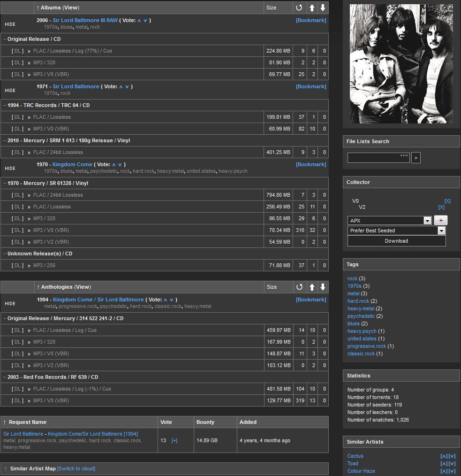Viewport: 461px width, 476px height.
Task: Collapse Similar Artist Map section
Action: tap(5, 468)
